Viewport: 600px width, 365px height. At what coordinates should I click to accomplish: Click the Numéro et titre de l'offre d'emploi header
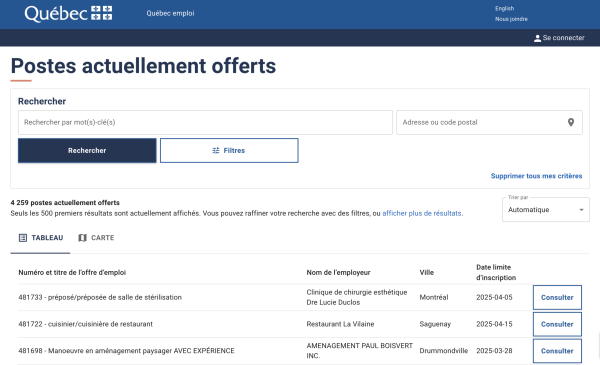tap(72, 272)
